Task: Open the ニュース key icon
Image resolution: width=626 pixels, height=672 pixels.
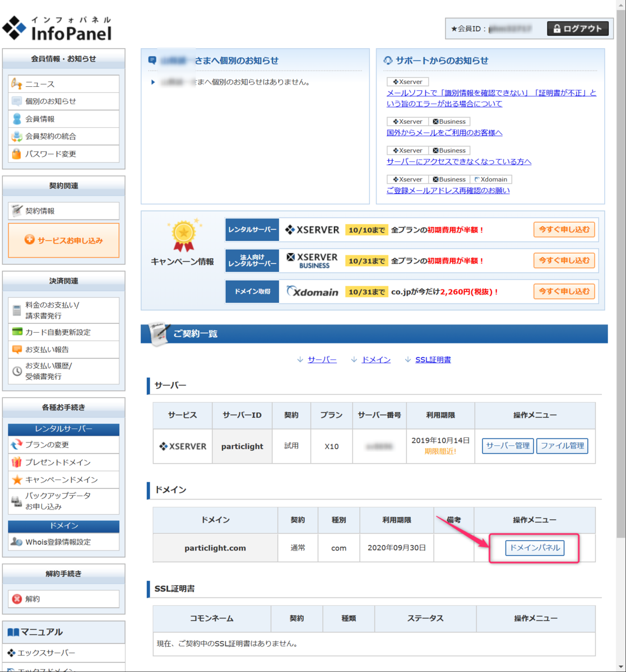Action: (x=17, y=84)
